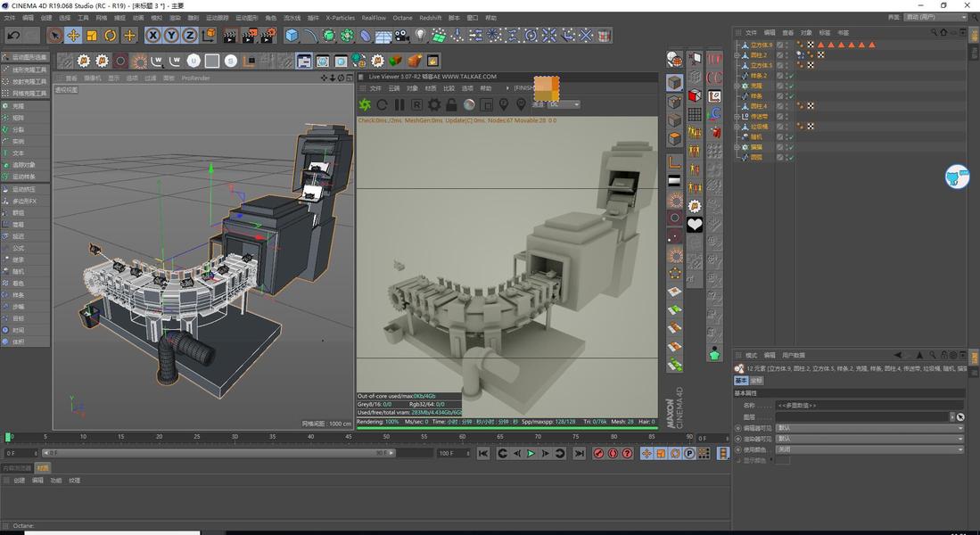The width and height of the screenshot is (980, 535).
Task: Activate the Move tool
Action: pos(74,36)
